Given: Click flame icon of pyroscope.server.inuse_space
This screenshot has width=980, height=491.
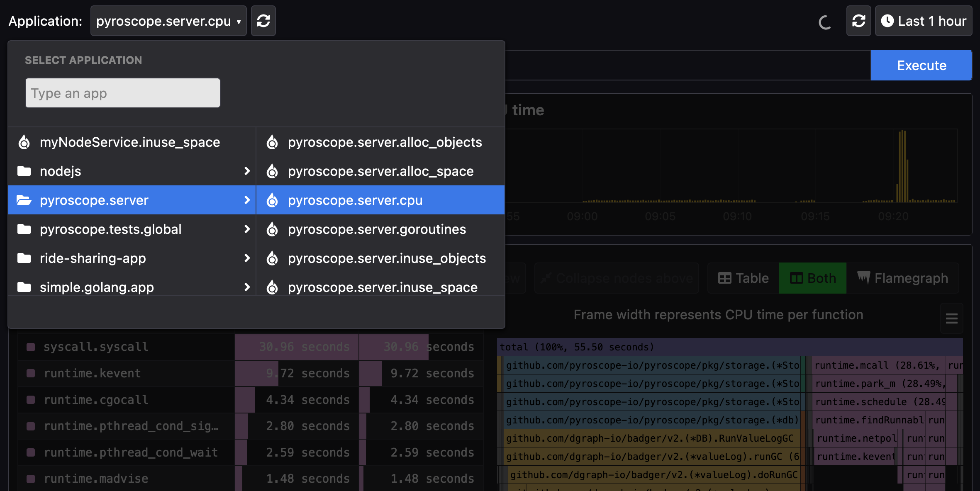Looking at the screenshot, I should (x=272, y=287).
